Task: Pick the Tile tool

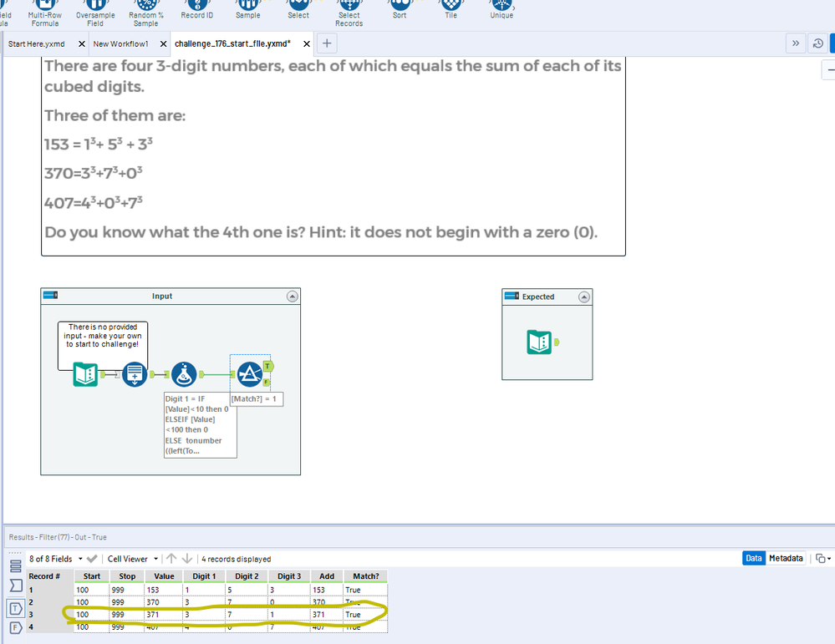Action: [451, 10]
